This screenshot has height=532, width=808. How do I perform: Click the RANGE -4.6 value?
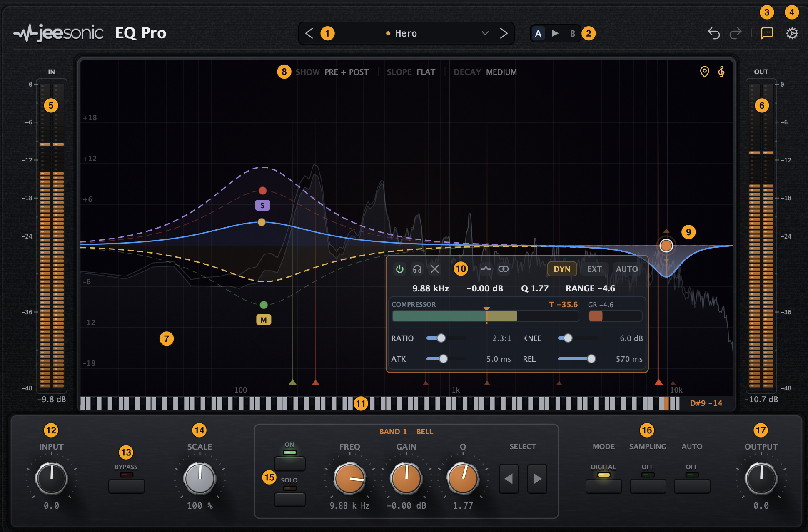[590, 288]
